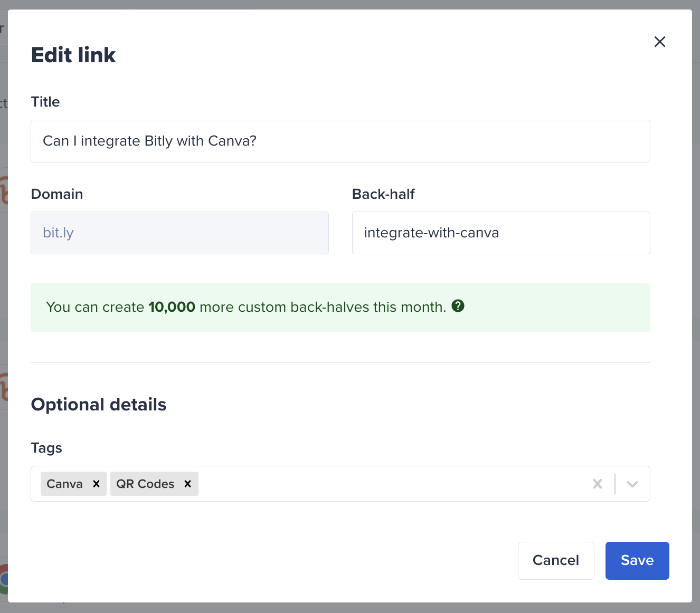The width and height of the screenshot is (700, 613).
Task: Cancel the link edits
Action: [556, 560]
